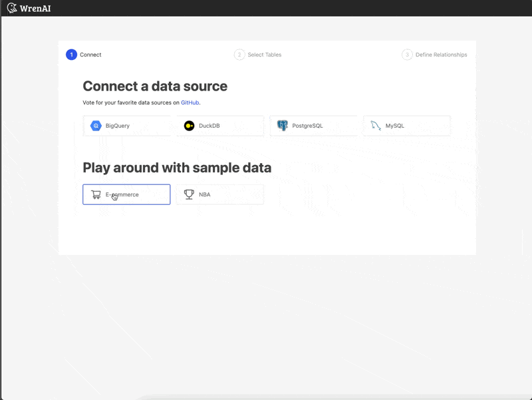This screenshot has height=400, width=532.
Task: Select the NBA sample dataset
Action: coord(219,194)
